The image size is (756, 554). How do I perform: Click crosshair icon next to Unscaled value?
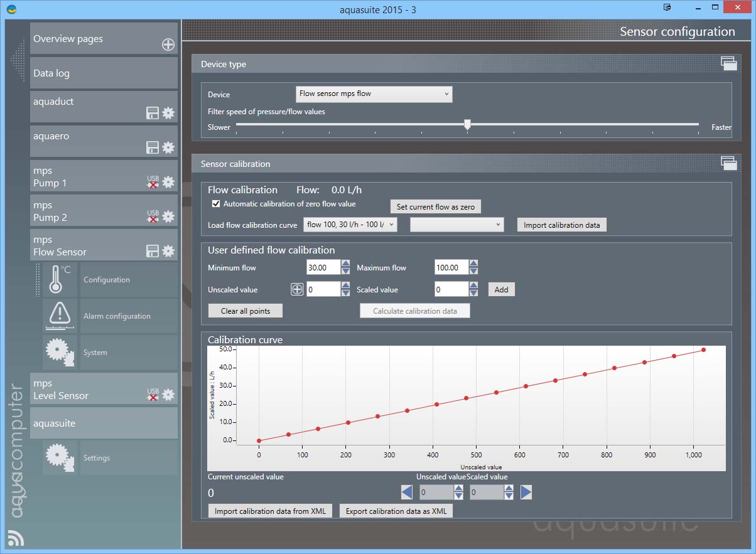[x=297, y=289]
